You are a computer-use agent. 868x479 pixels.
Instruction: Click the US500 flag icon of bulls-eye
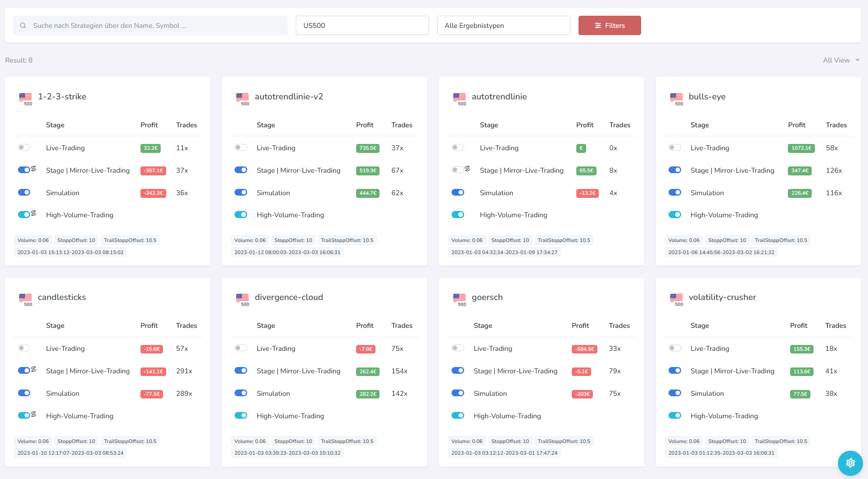(677, 99)
